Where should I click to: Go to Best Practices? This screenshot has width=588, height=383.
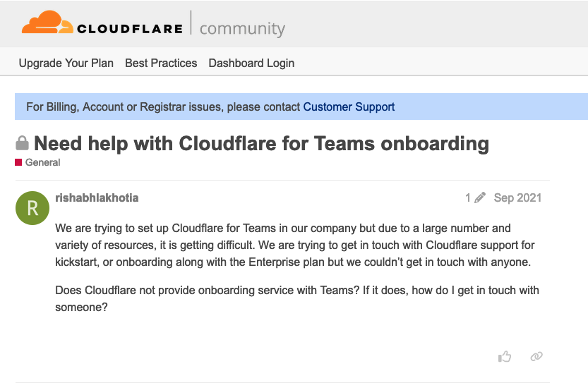161,63
